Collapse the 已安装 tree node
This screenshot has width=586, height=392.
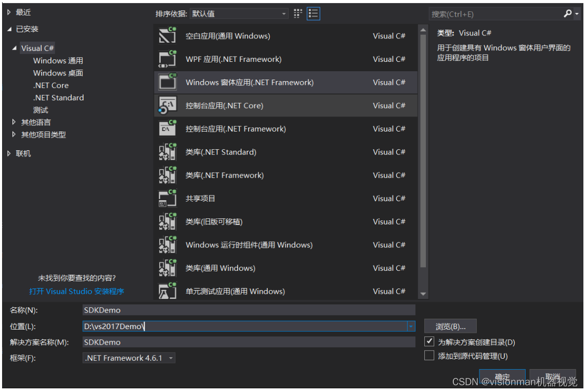tap(9, 29)
